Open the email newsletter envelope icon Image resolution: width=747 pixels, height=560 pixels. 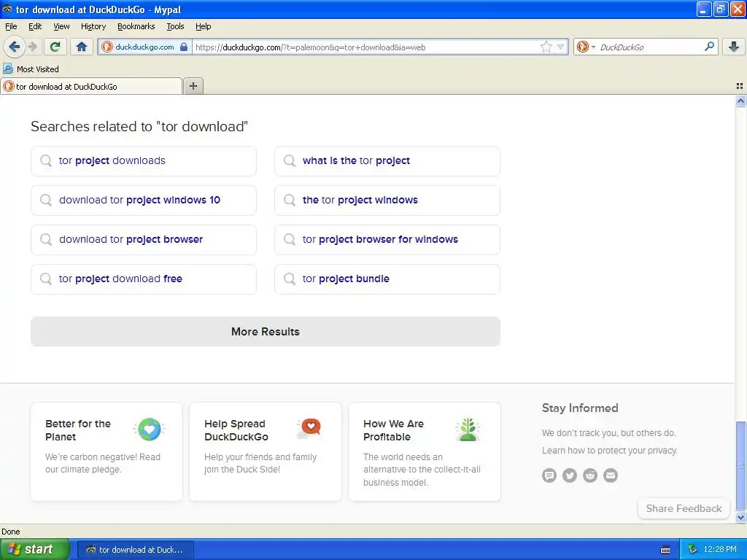click(x=611, y=475)
